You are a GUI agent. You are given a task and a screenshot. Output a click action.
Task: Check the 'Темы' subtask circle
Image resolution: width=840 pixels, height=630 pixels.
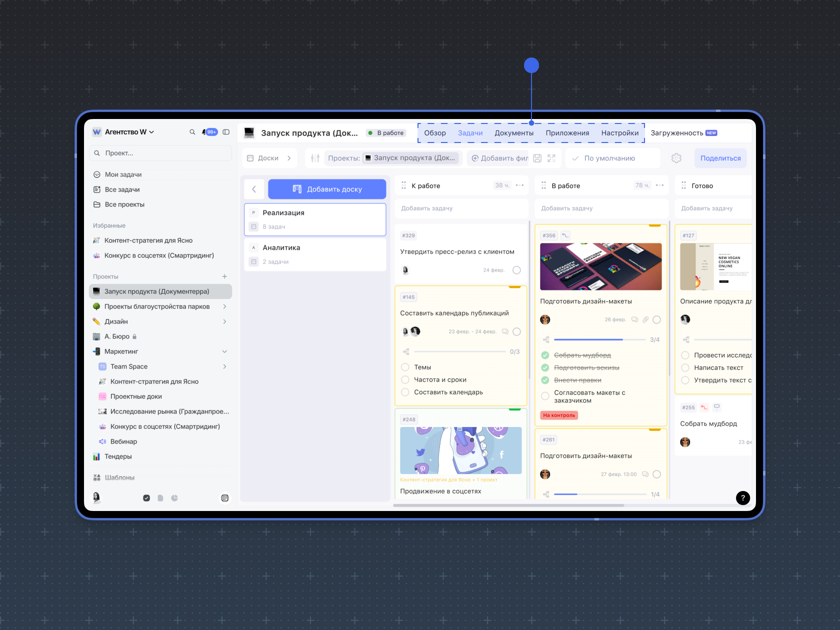click(405, 367)
